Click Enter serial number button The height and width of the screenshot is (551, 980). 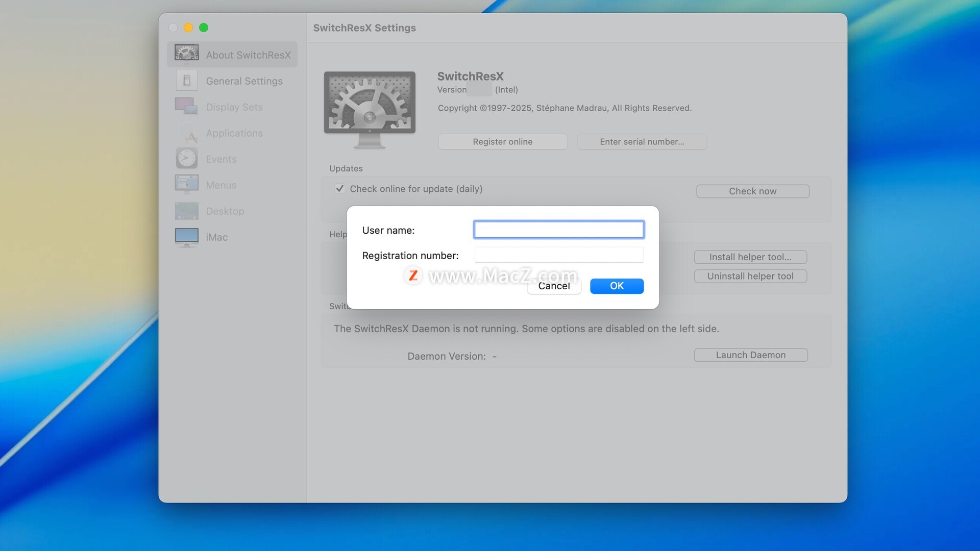(x=642, y=142)
